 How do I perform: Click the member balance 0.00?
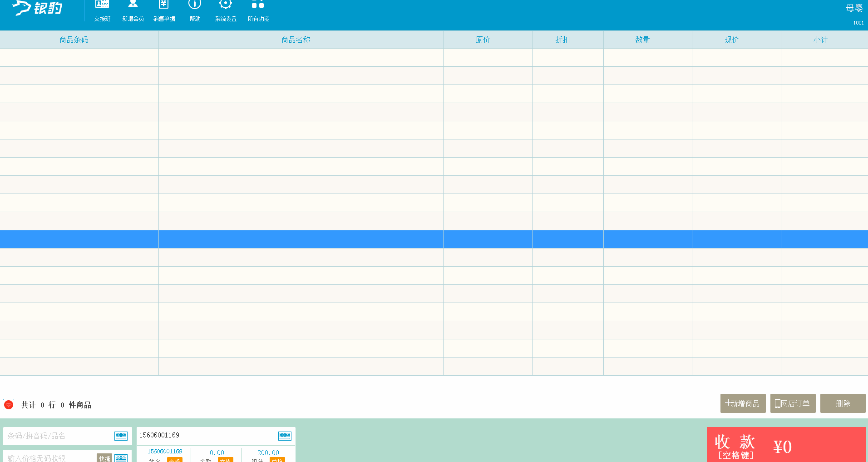(x=217, y=453)
